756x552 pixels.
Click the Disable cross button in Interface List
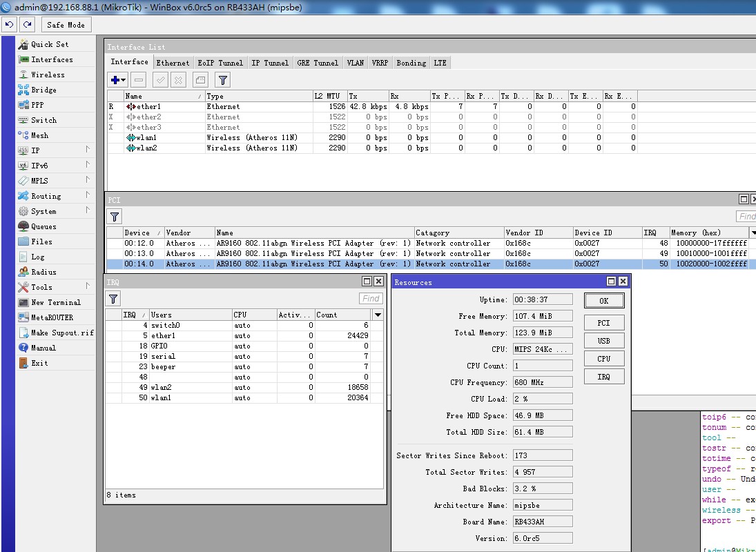(178, 80)
